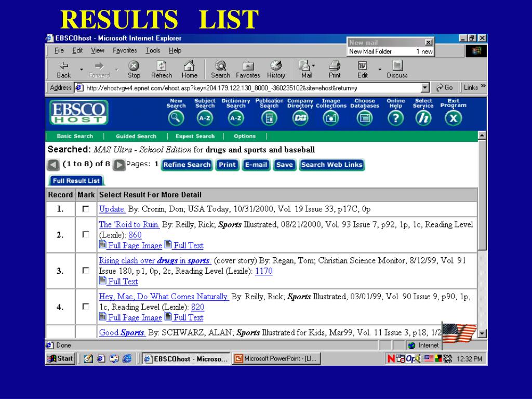Viewport: 532px width, 399px height.
Task: Click the New Search magnifier icon
Action: click(x=176, y=118)
